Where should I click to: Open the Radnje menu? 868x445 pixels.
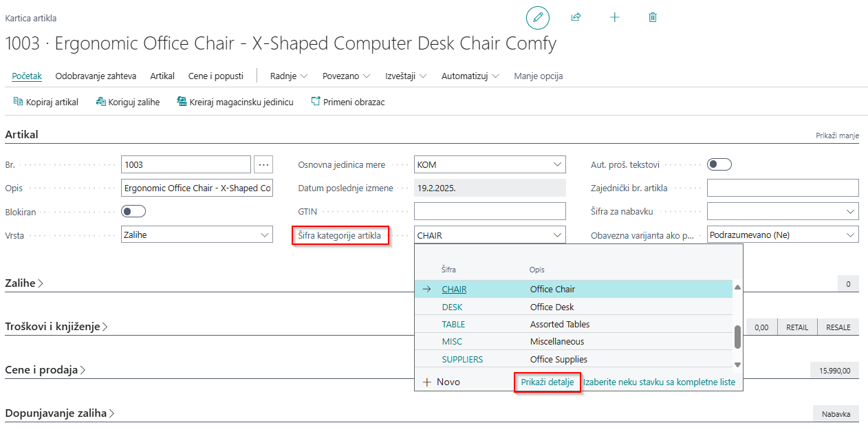coord(288,76)
